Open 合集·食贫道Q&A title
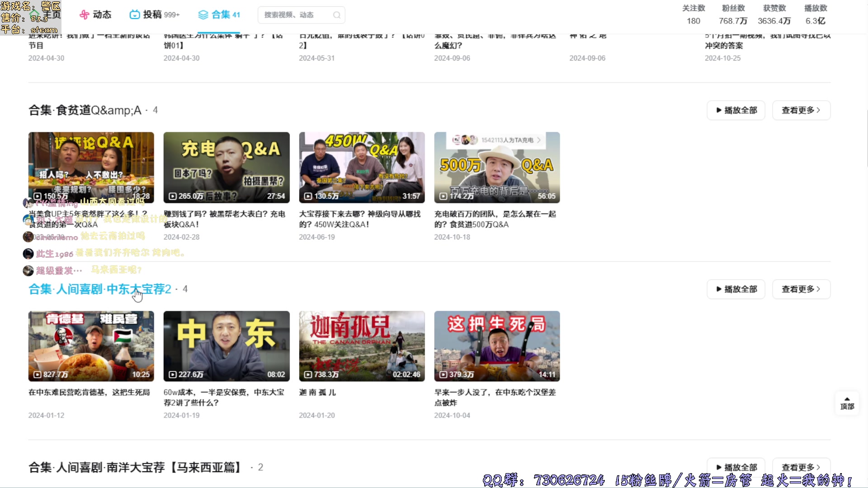868x488 pixels. click(85, 110)
